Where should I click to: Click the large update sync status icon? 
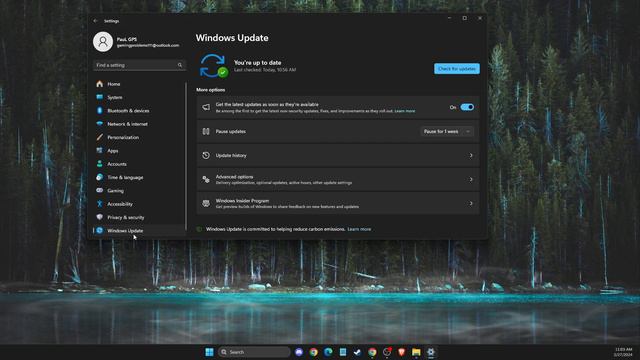click(213, 66)
